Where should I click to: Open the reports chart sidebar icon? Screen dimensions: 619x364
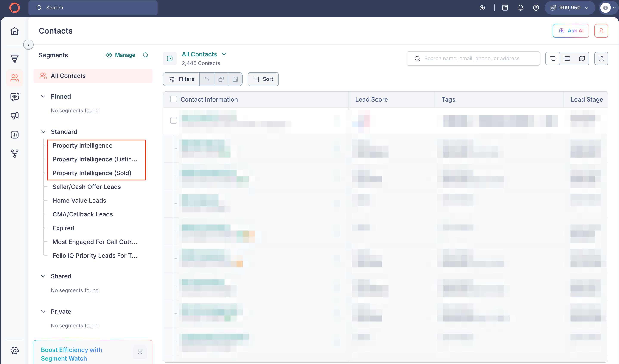coord(14,135)
